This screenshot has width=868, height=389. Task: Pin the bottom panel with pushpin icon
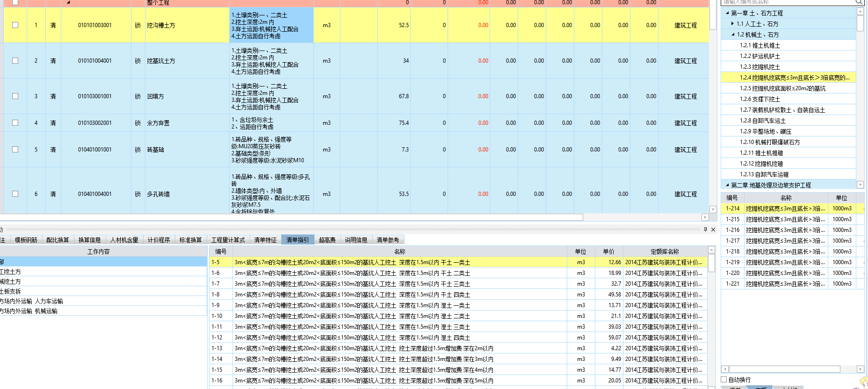click(705, 229)
